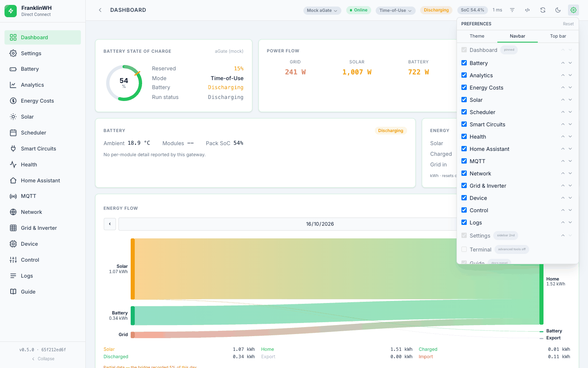588x368 pixels.
Task: Click the SoC 54.4% top bar badge
Action: point(472,10)
